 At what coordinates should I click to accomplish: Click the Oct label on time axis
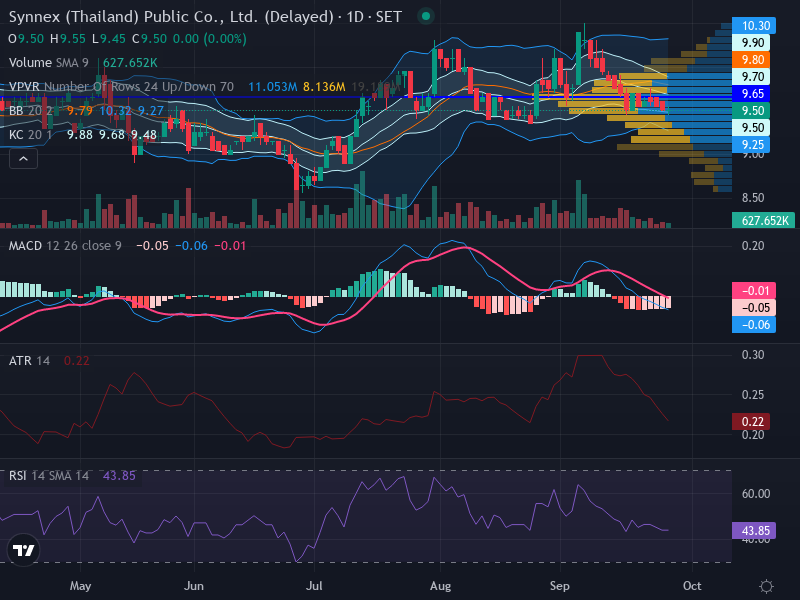point(692,586)
